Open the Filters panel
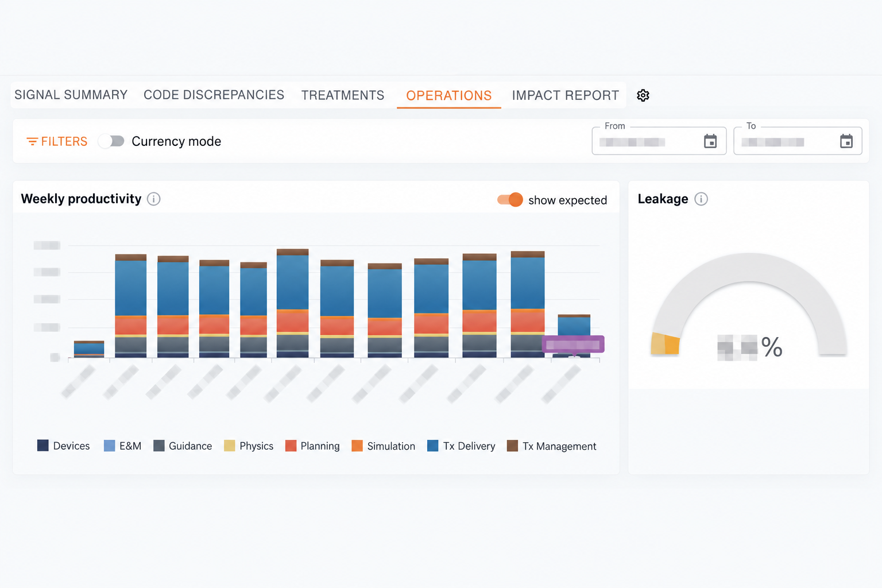 pyautogui.click(x=57, y=141)
